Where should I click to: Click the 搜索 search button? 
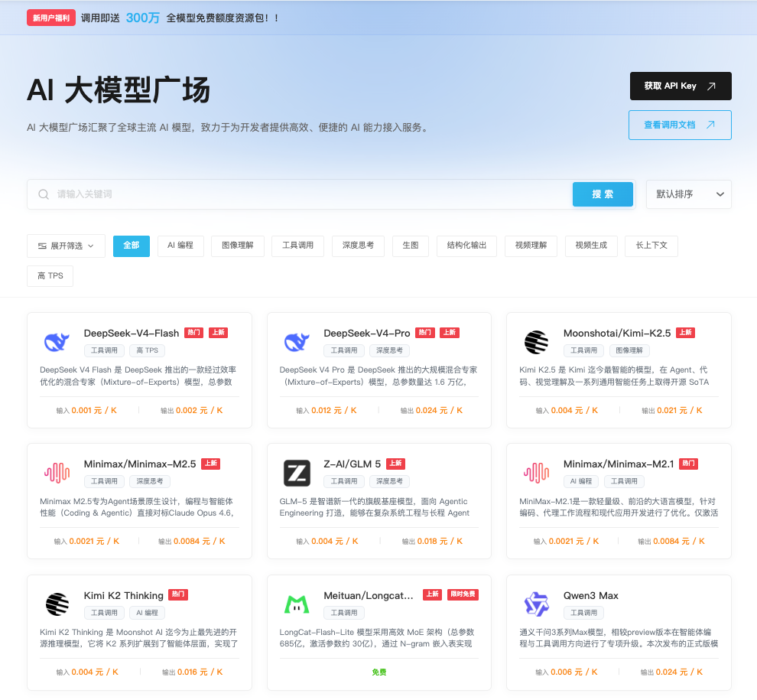[x=603, y=194]
